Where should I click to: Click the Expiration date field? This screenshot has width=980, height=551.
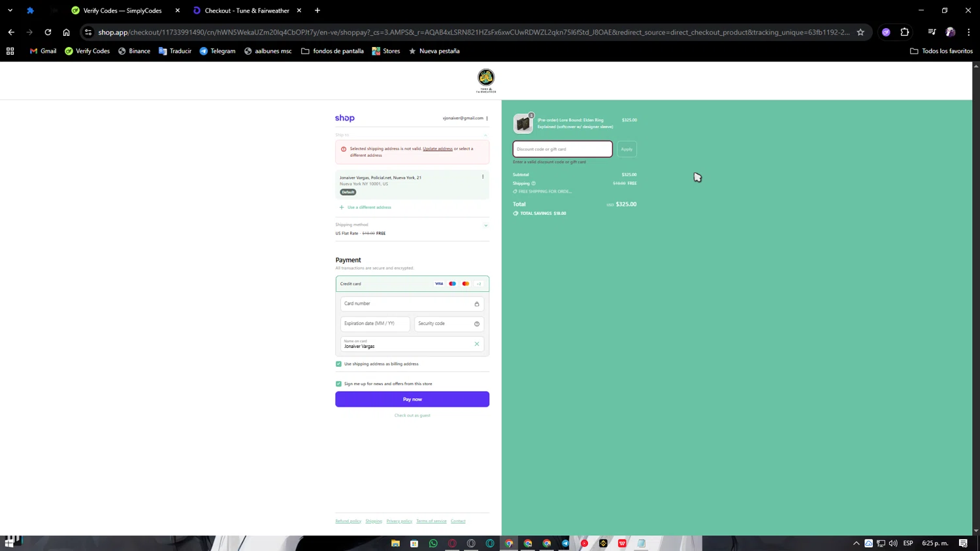[x=375, y=324]
